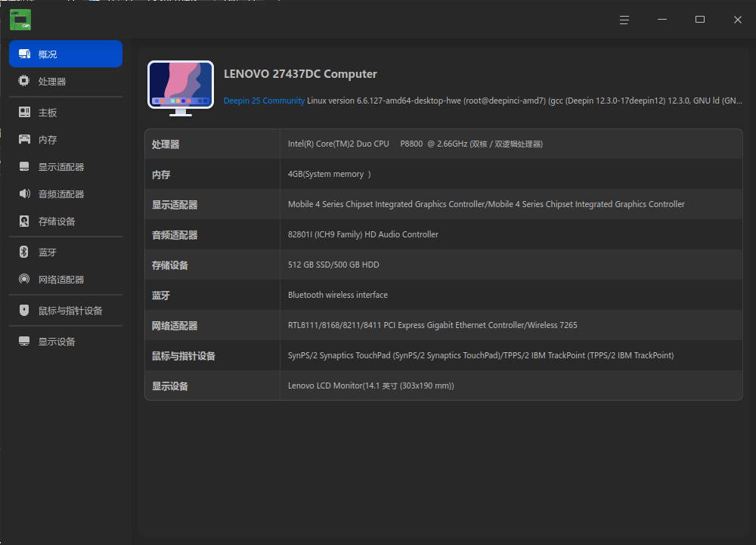This screenshot has width=756, height=545.
Task: Show the 显示适配器 sidebar label
Action: point(61,167)
